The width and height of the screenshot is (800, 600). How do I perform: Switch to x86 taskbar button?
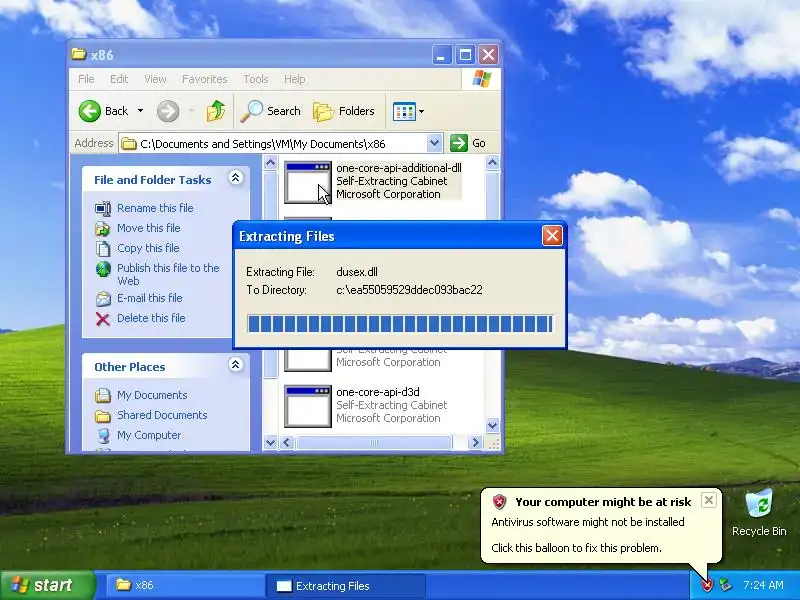[184, 585]
